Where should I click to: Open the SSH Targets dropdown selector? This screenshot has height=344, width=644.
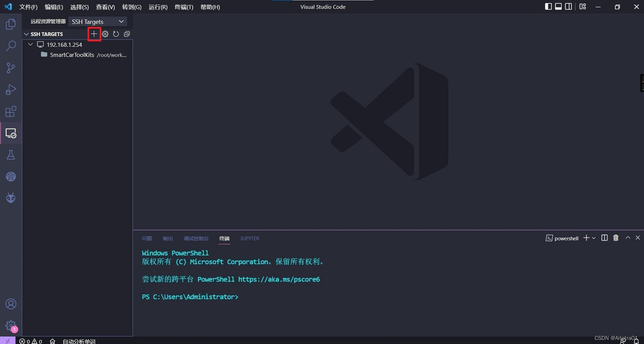(98, 22)
